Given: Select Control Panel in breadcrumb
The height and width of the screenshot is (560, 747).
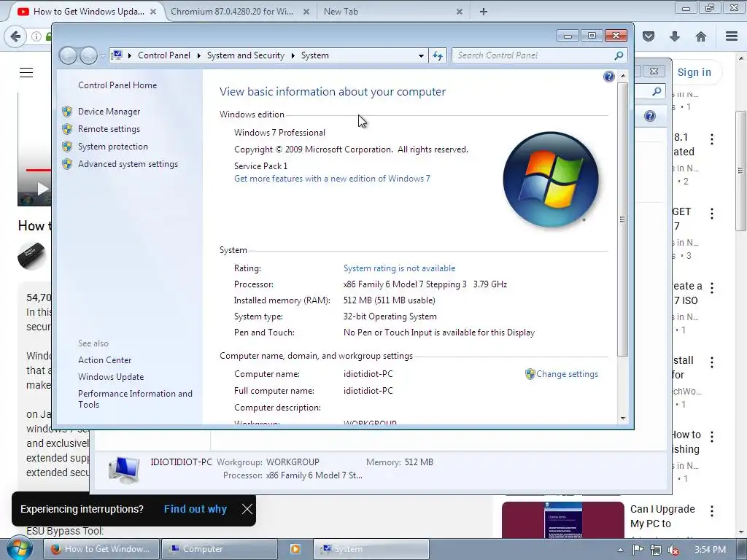Looking at the screenshot, I should [x=164, y=55].
